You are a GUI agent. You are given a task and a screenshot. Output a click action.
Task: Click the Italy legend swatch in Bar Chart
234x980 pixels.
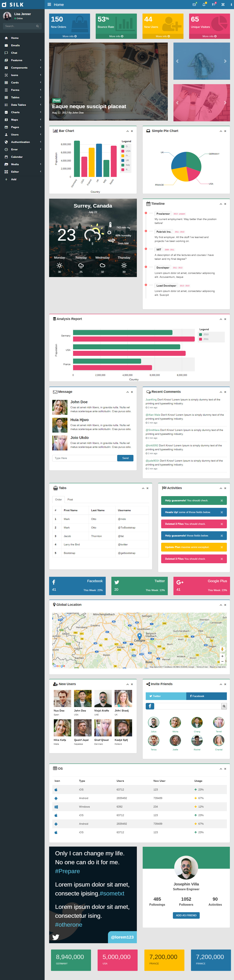tap(123, 165)
